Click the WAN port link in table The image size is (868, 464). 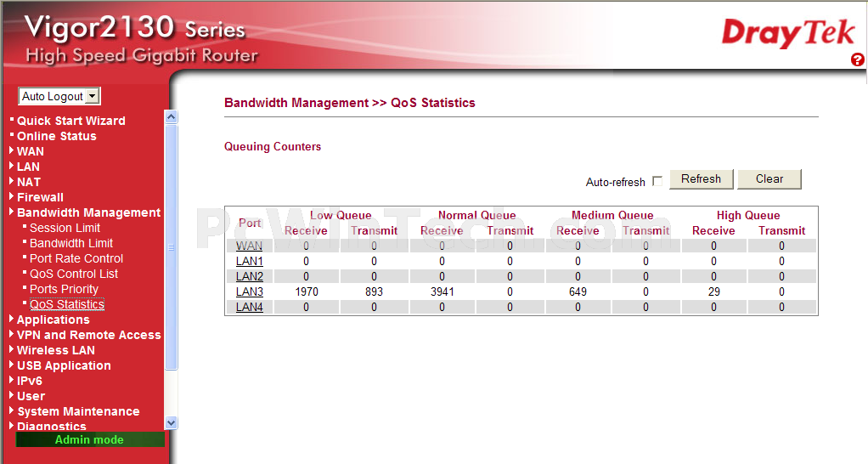pyautogui.click(x=249, y=246)
